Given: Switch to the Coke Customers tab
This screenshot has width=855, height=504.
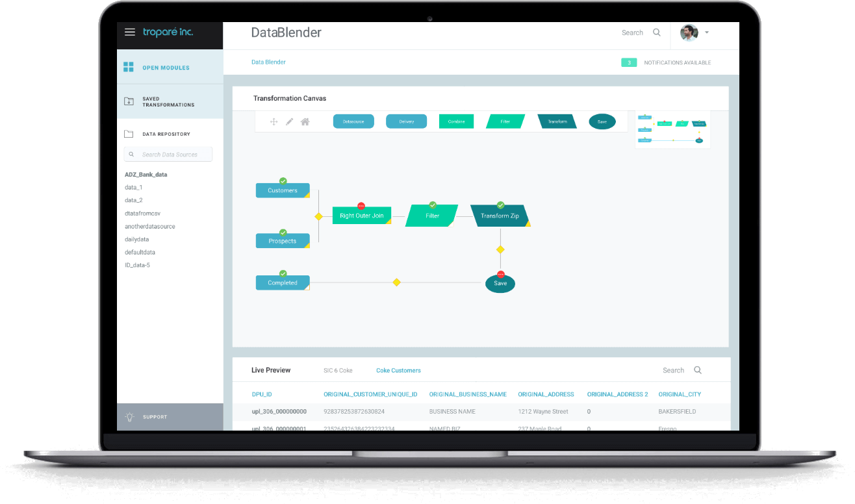Looking at the screenshot, I should (398, 370).
